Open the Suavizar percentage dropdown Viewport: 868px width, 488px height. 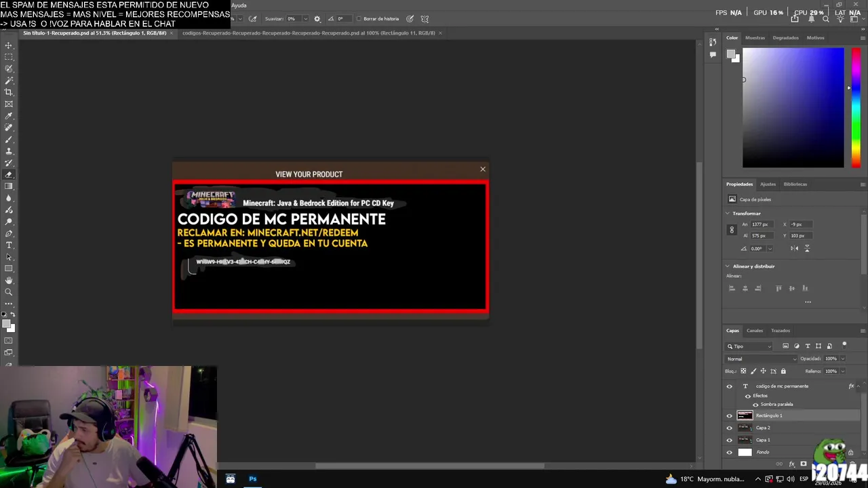pyautogui.click(x=305, y=19)
